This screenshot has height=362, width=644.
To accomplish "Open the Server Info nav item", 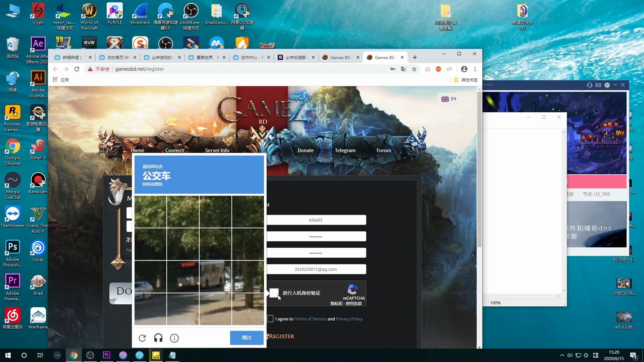I will (x=217, y=150).
